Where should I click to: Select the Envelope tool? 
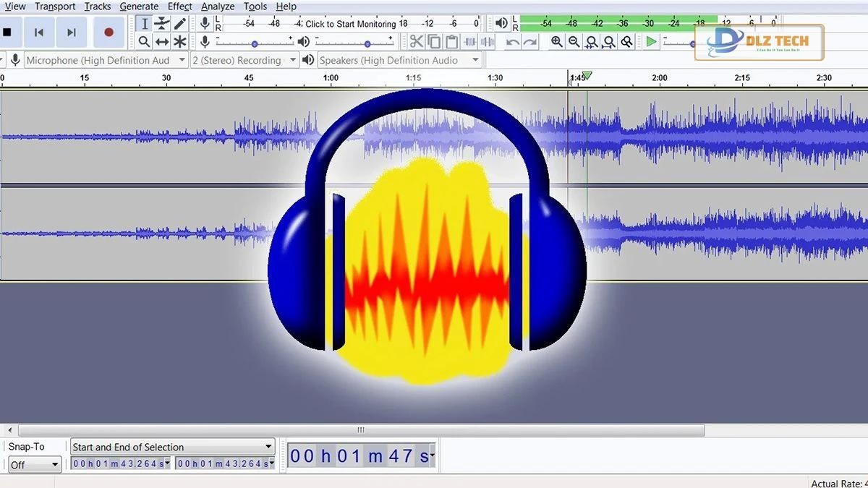click(162, 24)
